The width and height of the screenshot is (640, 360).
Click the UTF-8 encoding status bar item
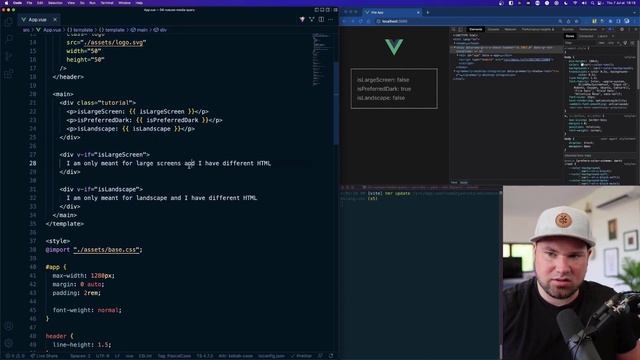pos(102,356)
